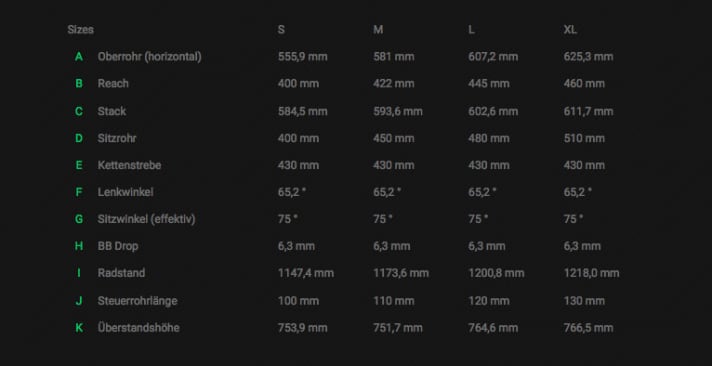Select the green B Reach marker
This screenshot has width=712, height=366.
coord(79,84)
